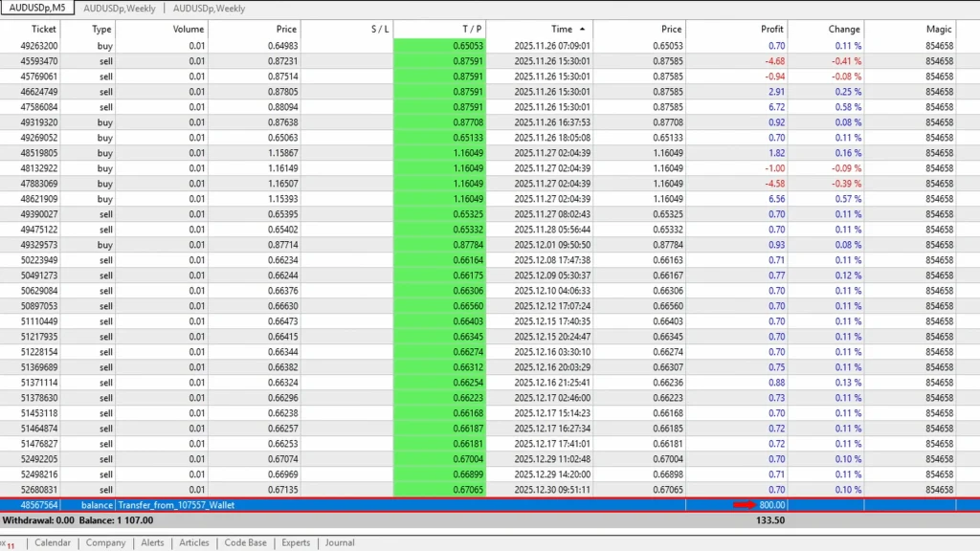Click the sort arrow in Time column header
980x551 pixels.
[x=583, y=30]
